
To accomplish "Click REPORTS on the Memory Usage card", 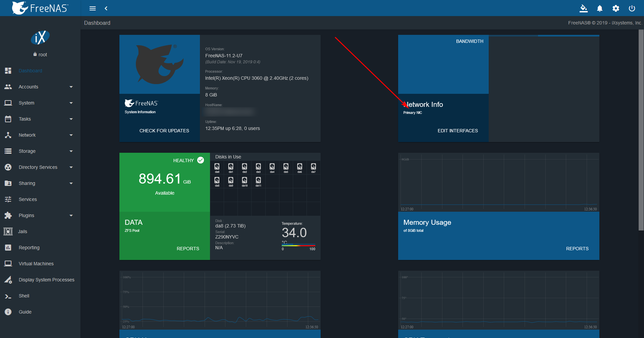I will [x=577, y=249].
